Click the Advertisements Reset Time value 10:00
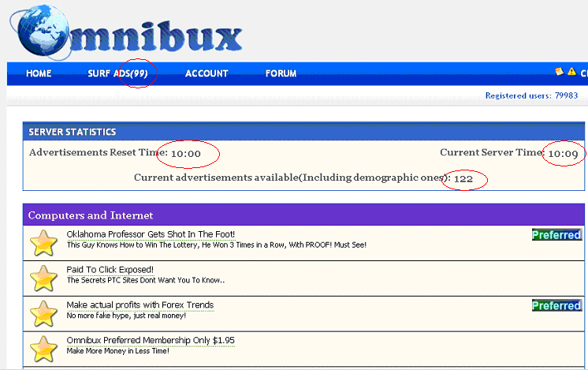The height and width of the screenshot is (370, 588). [x=186, y=154]
